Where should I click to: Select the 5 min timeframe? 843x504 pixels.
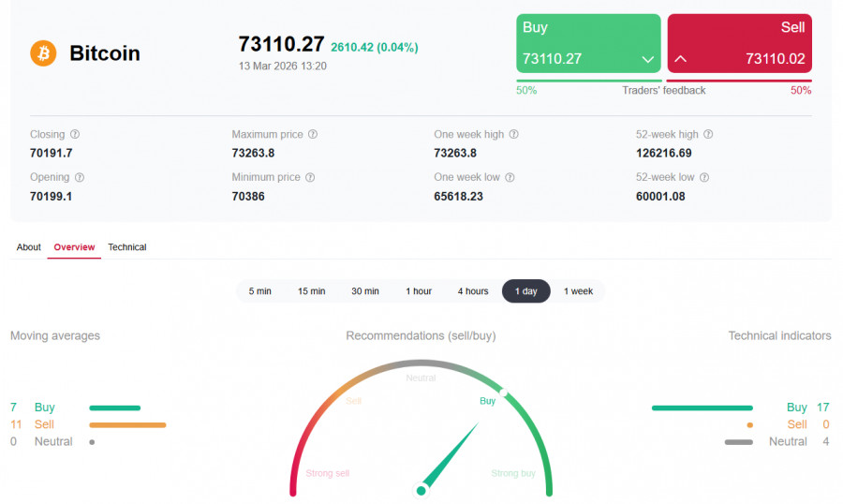[259, 291]
